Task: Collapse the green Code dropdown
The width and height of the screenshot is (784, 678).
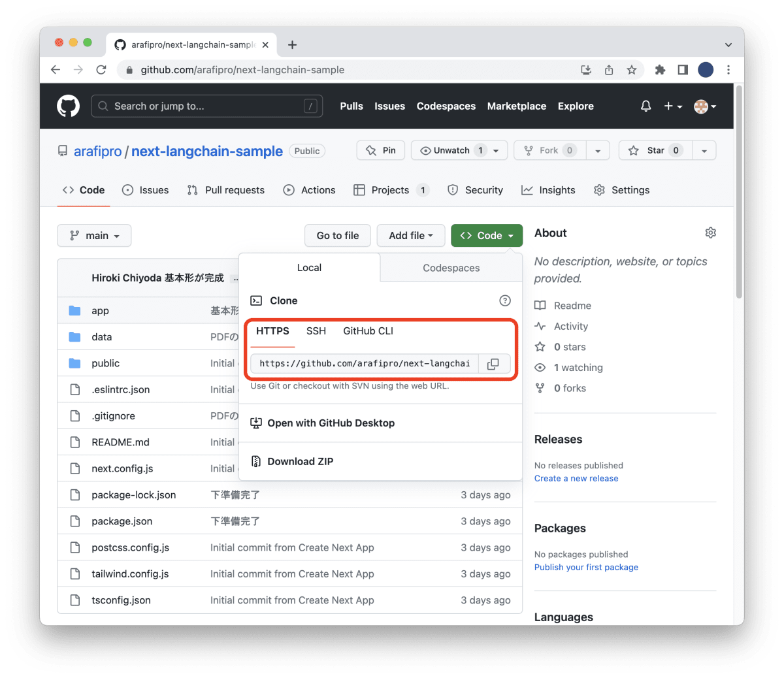Action: pyautogui.click(x=487, y=236)
